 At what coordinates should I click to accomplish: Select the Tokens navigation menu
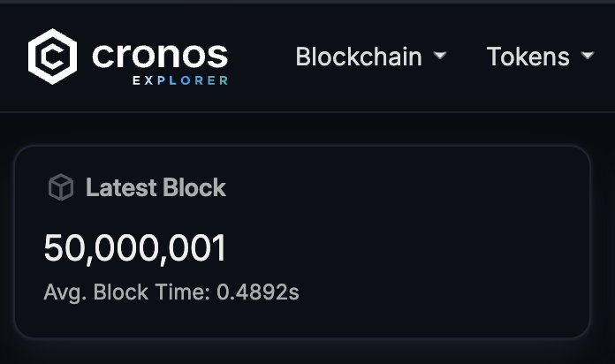click(x=528, y=57)
